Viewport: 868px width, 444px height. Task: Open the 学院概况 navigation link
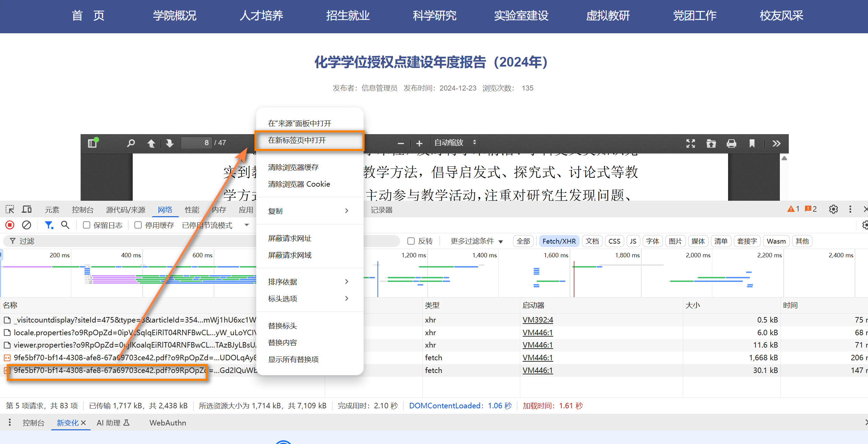click(x=175, y=16)
